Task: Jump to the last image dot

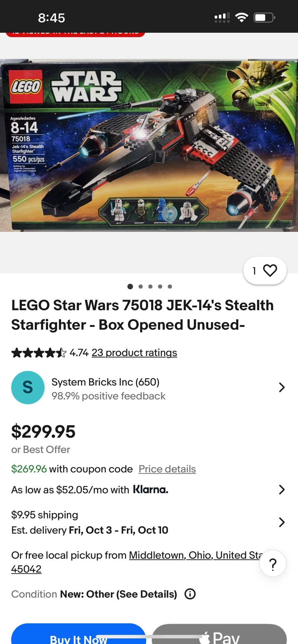Action: (x=170, y=286)
